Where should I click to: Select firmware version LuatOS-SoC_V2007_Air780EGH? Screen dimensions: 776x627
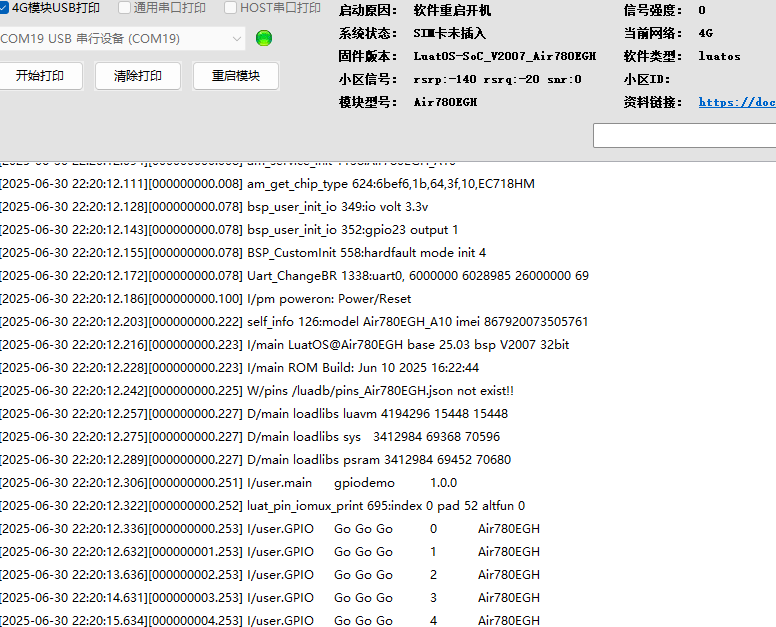[x=504, y=56]
